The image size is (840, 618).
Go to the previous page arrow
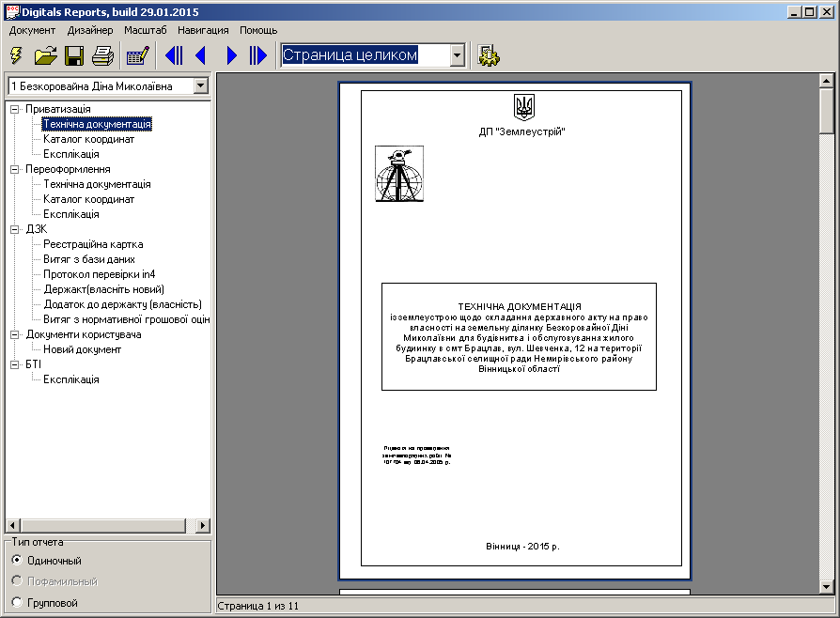(x=201, y=55)
